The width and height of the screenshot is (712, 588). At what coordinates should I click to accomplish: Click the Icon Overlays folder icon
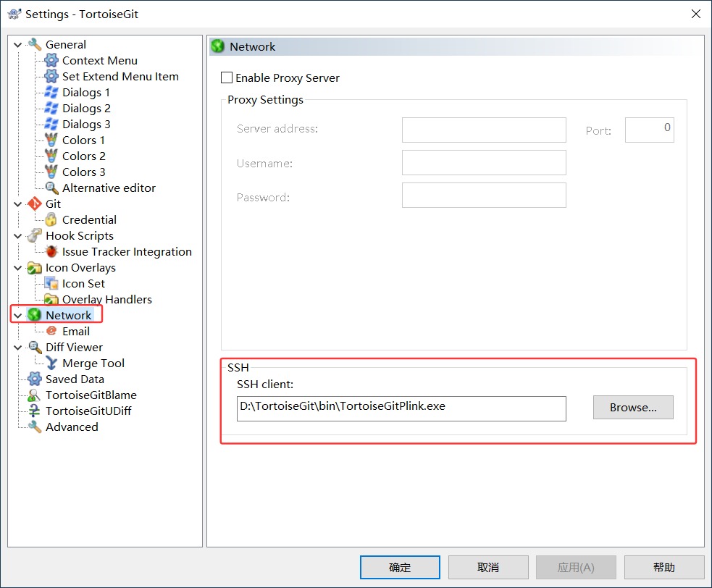tap(35, 267)
